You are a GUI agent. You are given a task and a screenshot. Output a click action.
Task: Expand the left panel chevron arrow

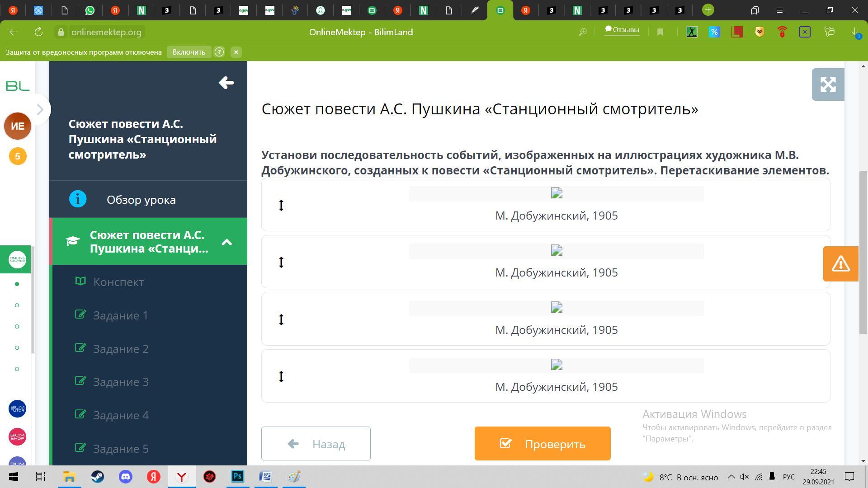(40, 109)
